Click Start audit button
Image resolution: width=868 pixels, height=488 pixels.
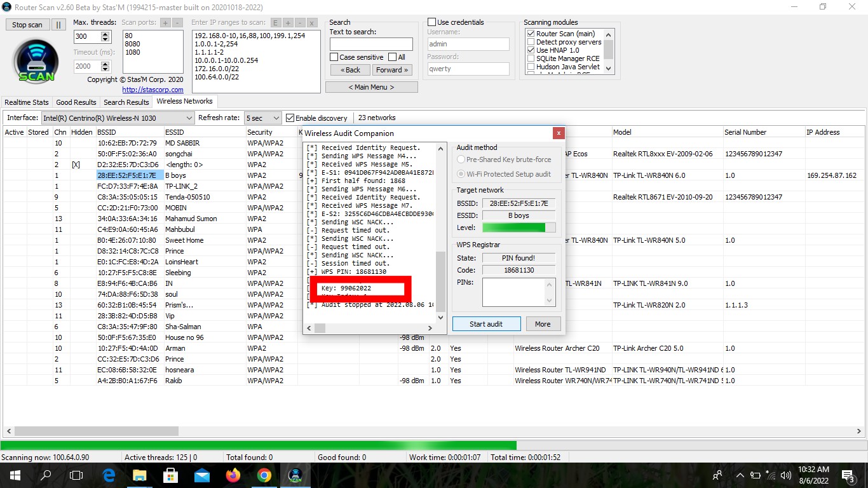coord(486,324)
